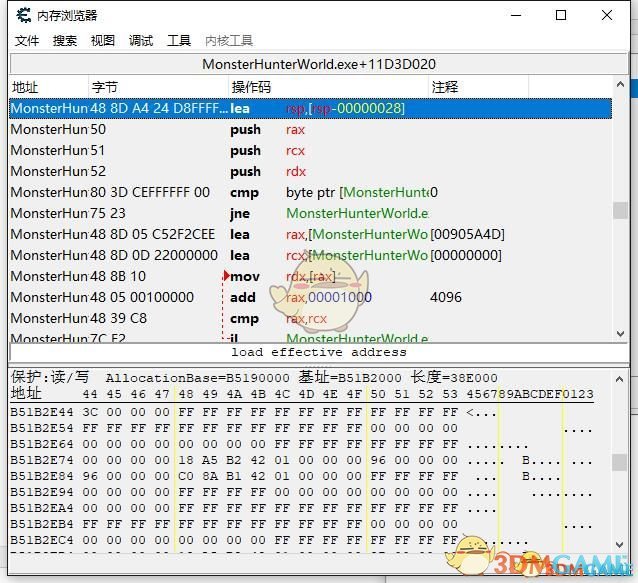Open the 调试 menu
The width and height of the screenshot is (638, 583).
[141, 40]
